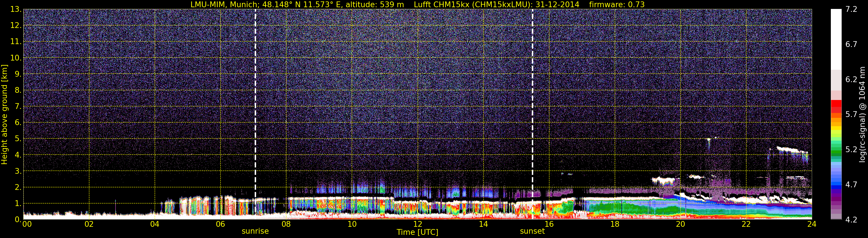Click the x-axis tick label '06'
This screenshot has height=238, width=868.
(x=220, y=224)
